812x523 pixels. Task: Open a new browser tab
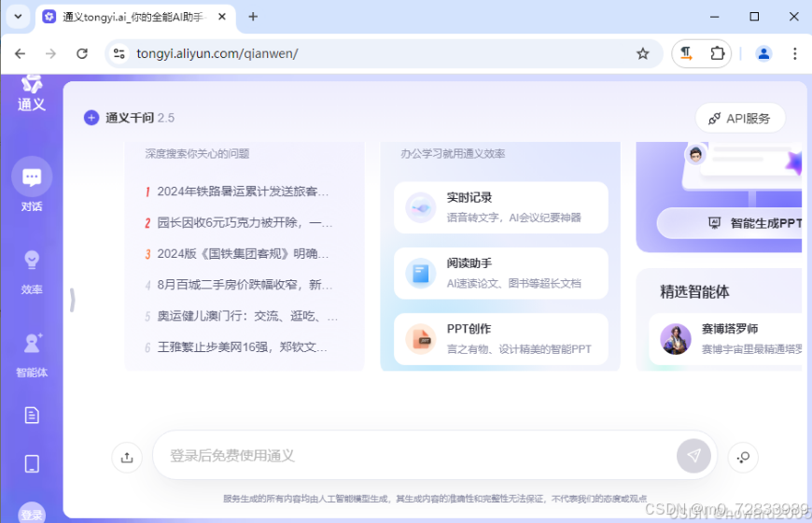click(253, 17)
